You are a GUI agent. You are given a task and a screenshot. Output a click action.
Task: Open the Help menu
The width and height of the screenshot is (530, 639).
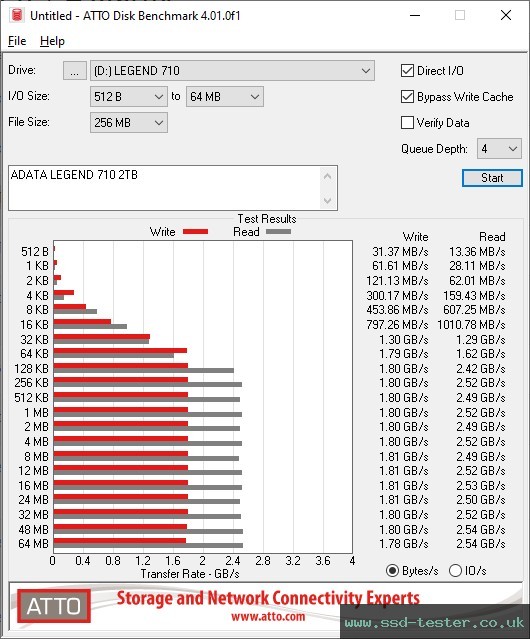52,41
